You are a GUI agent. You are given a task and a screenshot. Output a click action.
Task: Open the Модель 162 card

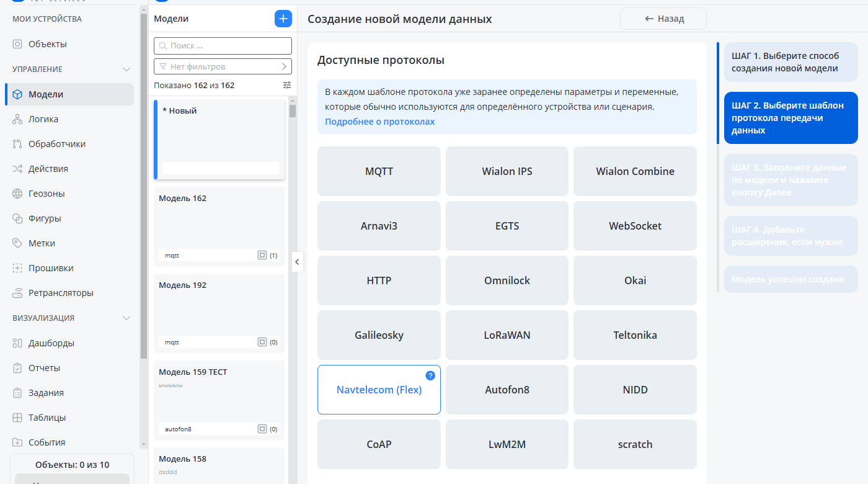(x=219, y=226)
